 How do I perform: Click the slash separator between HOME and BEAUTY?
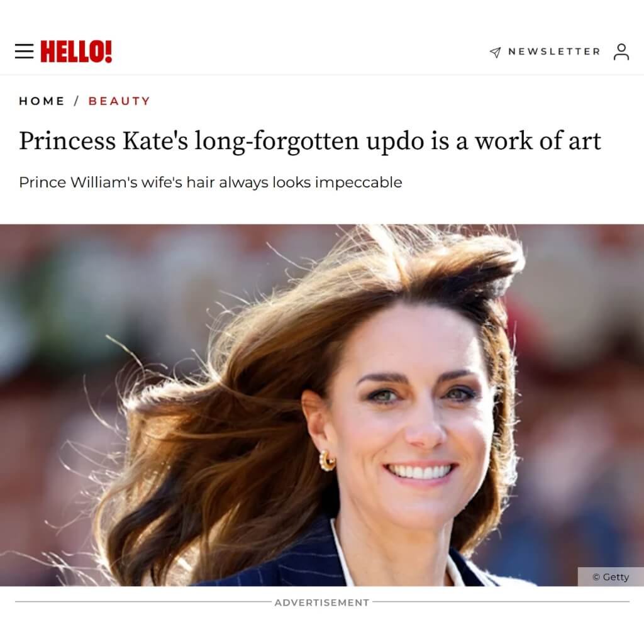[76, 101]
